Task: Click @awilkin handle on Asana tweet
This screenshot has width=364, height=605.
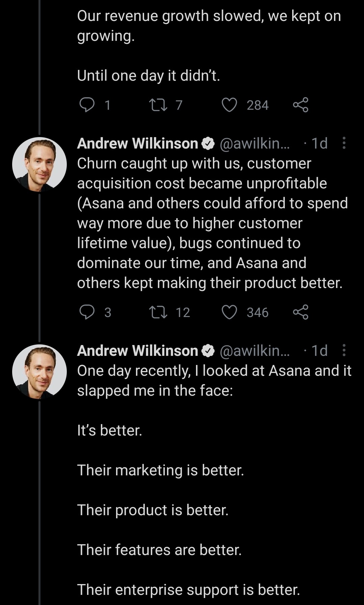Action: coord(254,351)
